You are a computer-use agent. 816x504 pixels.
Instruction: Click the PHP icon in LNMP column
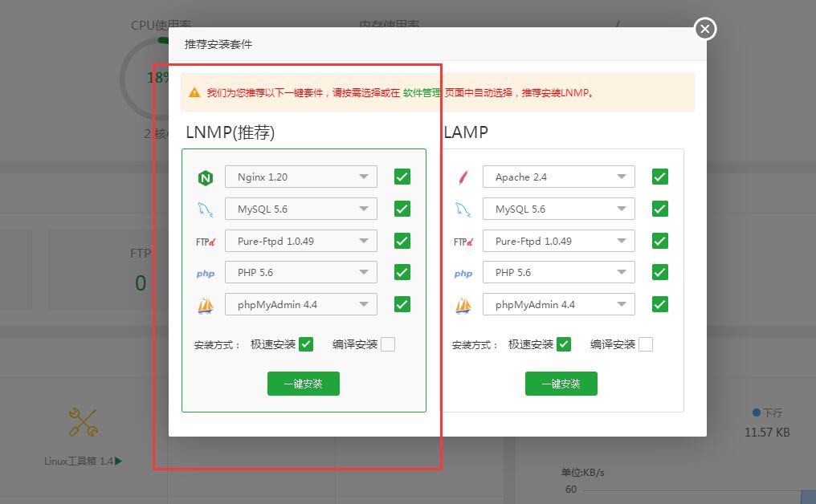206,274
